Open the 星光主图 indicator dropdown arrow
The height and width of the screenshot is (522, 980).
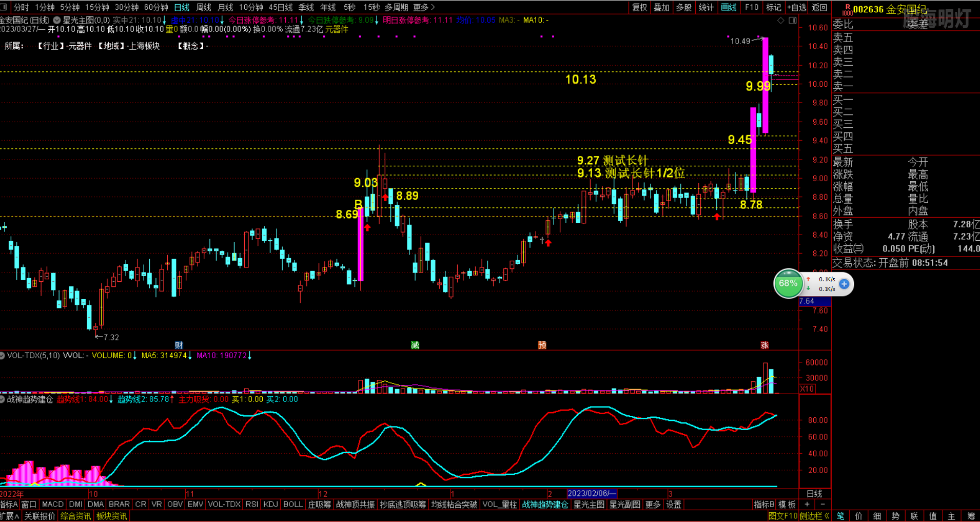57,20
